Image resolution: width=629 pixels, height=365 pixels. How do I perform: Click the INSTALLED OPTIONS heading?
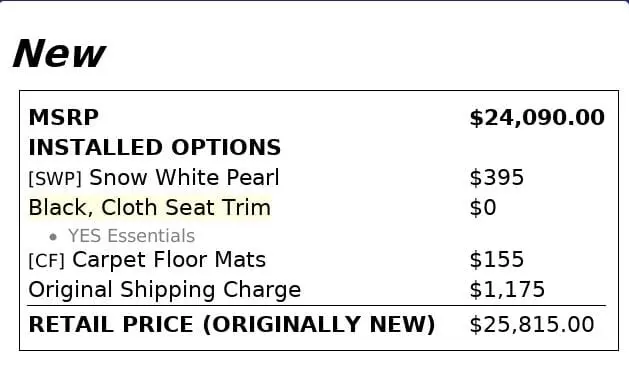tap(155, 147)
